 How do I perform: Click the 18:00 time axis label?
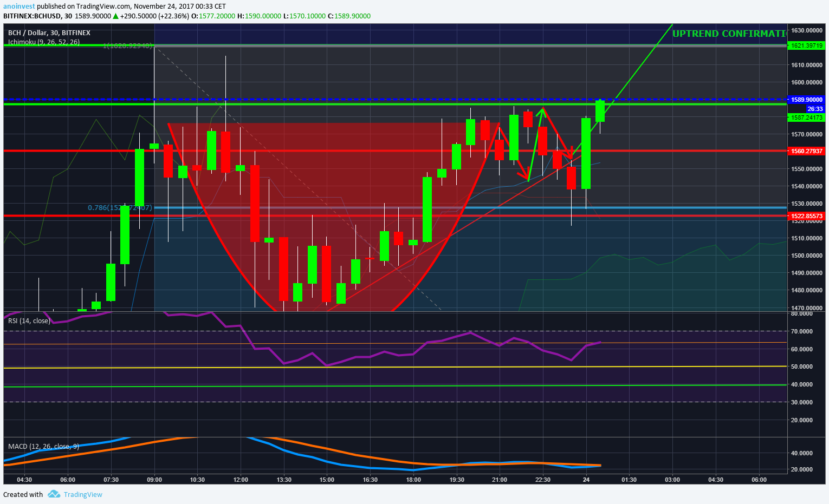(413, 480)
